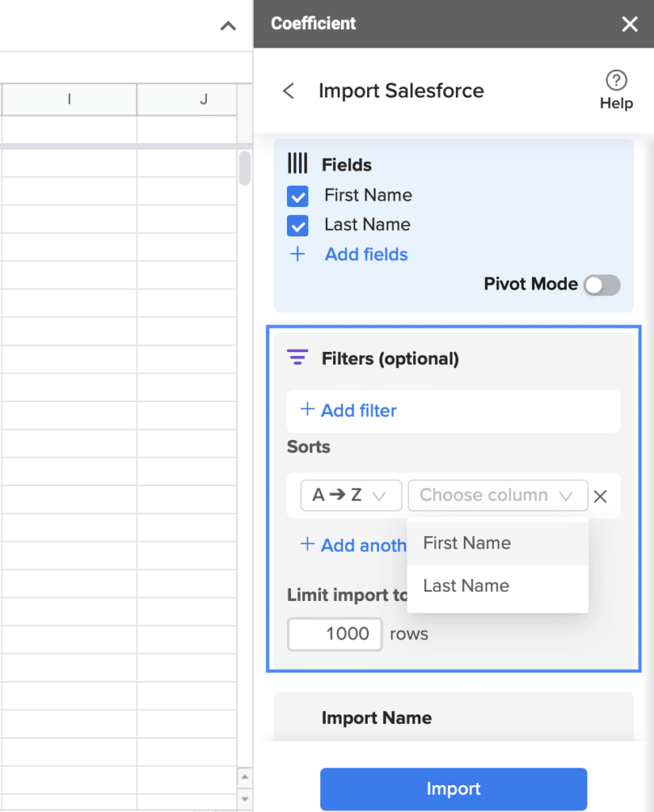Click the Fields column bars icon

pyautogui.click(x=297, y=163)
